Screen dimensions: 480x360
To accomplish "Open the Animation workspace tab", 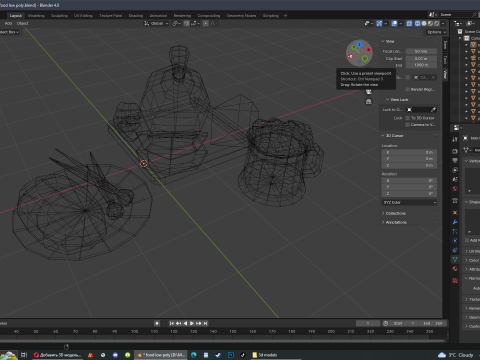I will [x=158, y=16].
